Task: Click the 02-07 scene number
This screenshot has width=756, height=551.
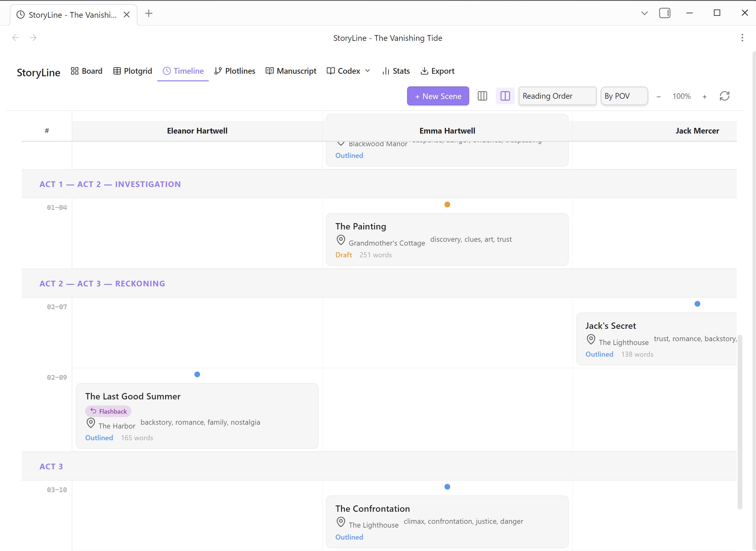Action: click(57, 307)
